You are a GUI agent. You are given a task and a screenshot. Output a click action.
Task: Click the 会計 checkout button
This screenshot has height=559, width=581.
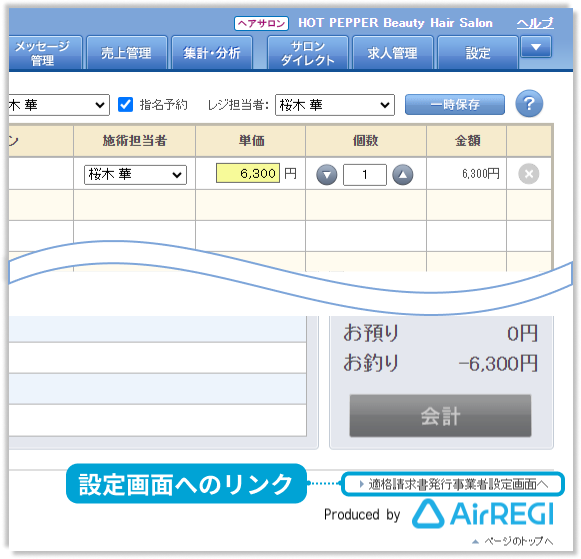pyautogui.click(x=440, y=416)
